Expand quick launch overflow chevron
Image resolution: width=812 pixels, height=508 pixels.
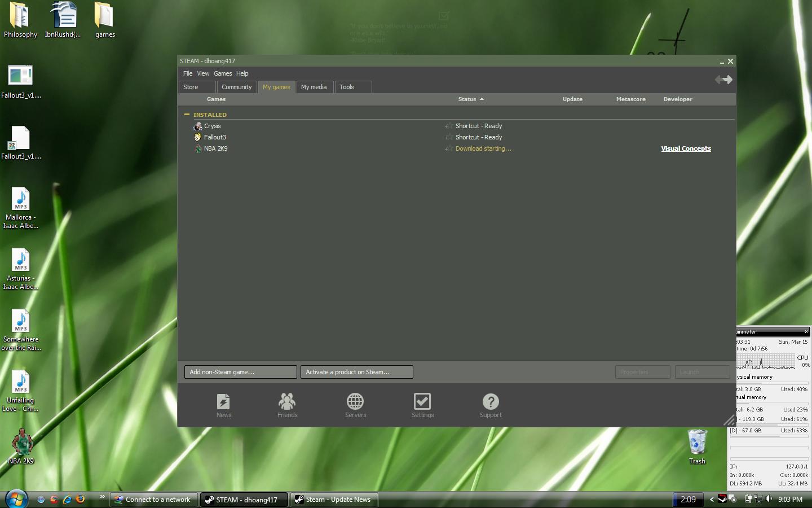tap(102, 497)
